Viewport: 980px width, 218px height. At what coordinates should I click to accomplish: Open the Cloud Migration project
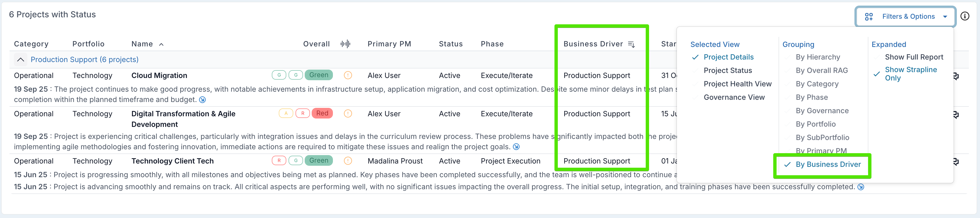point(159,75)
